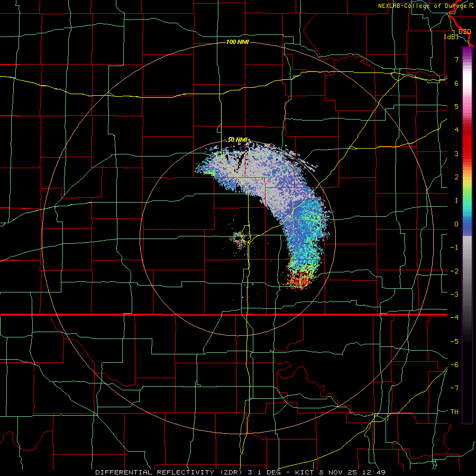Click the TH threshold label in legend
476x476 pixels.
(x=454, y=412)
